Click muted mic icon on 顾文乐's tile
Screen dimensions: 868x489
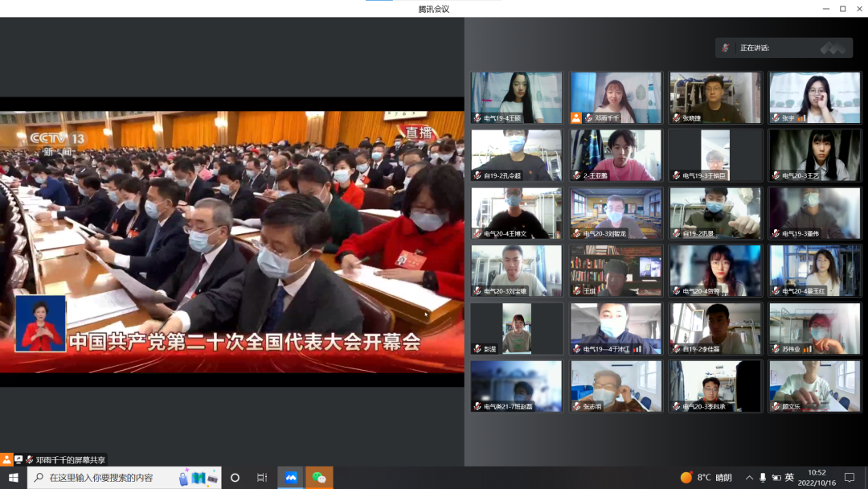776,407
